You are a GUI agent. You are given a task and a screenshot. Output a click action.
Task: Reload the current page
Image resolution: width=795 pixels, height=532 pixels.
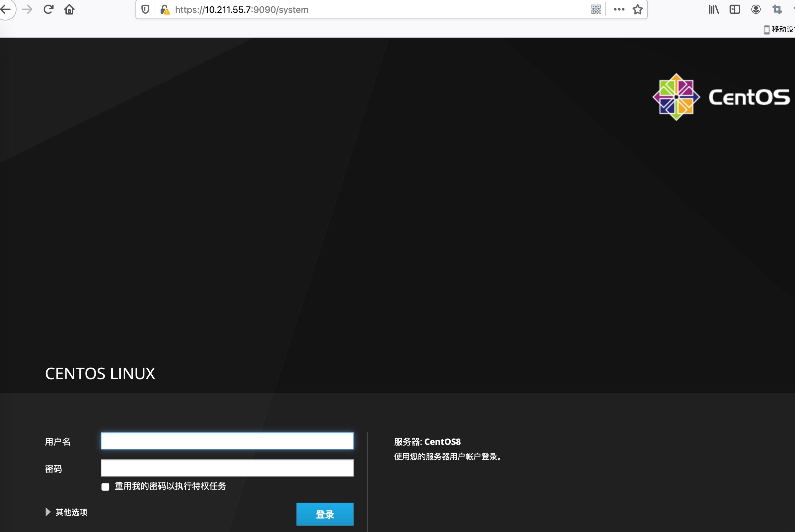coord(49,9)
